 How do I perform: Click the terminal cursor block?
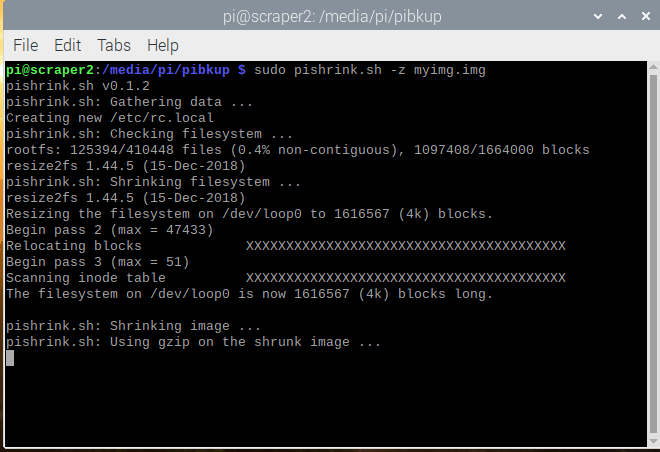coord(10,358)
